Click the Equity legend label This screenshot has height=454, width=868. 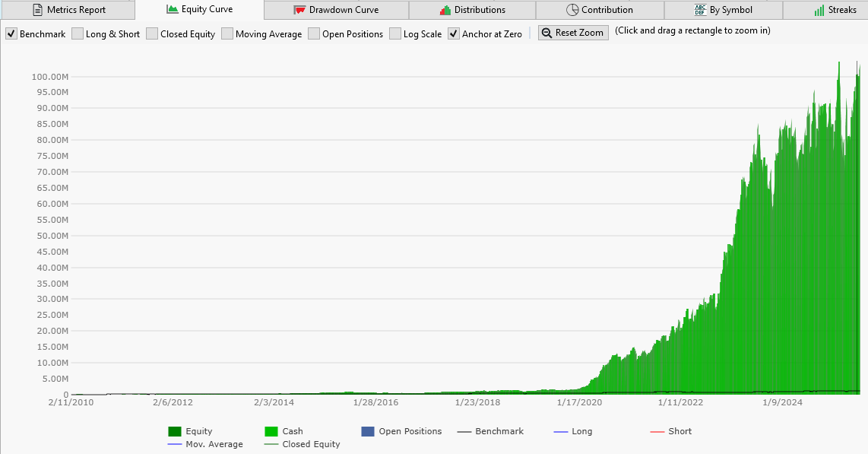pos(198,431)
